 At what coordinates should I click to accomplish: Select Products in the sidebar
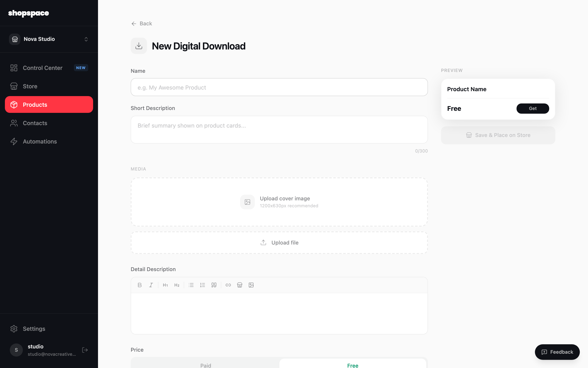pos(49,105)
